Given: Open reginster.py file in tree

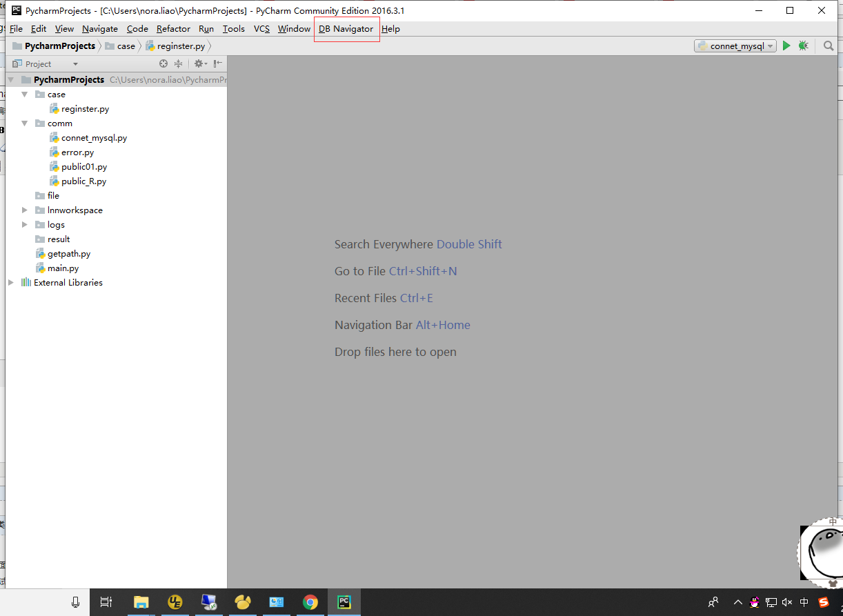Looking at the screenshot, I should [79, 109].
